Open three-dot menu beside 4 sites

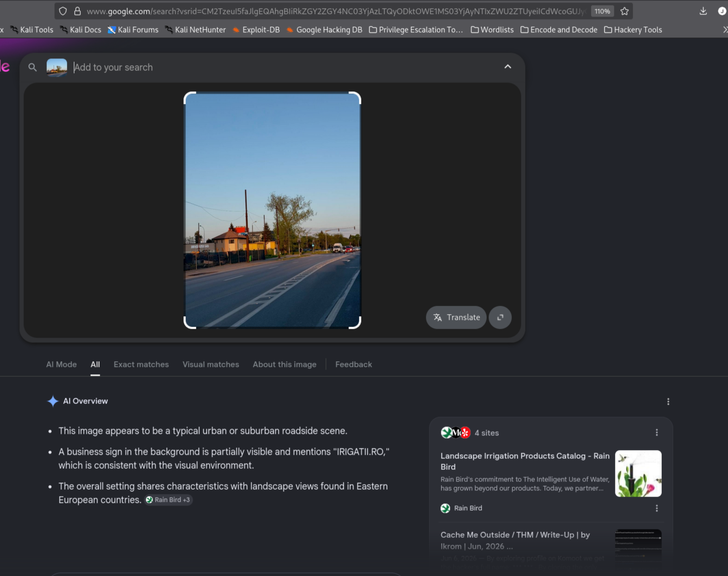coord(657,433)
